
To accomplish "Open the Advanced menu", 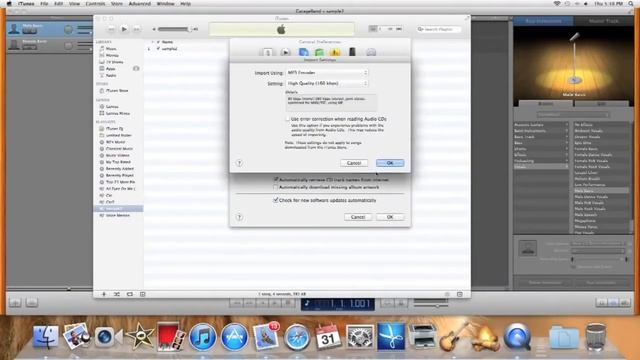I will pyautogui.click(x=140, y=4).
